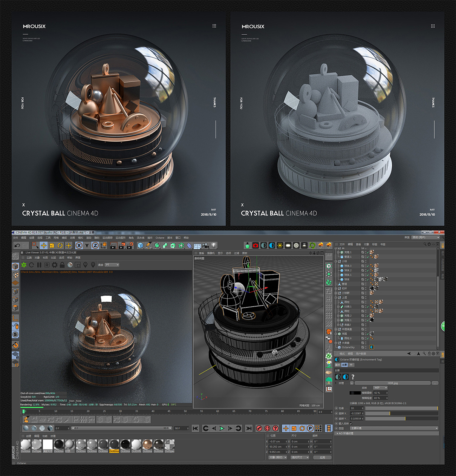The width and height of the screenshot is (456, 476).
Task: Click the '...' browse button beside HDR.jpg
Action: click(435, 383)
